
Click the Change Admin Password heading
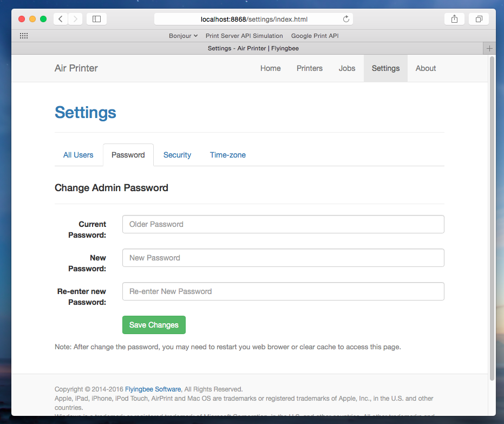click(111, 188)
